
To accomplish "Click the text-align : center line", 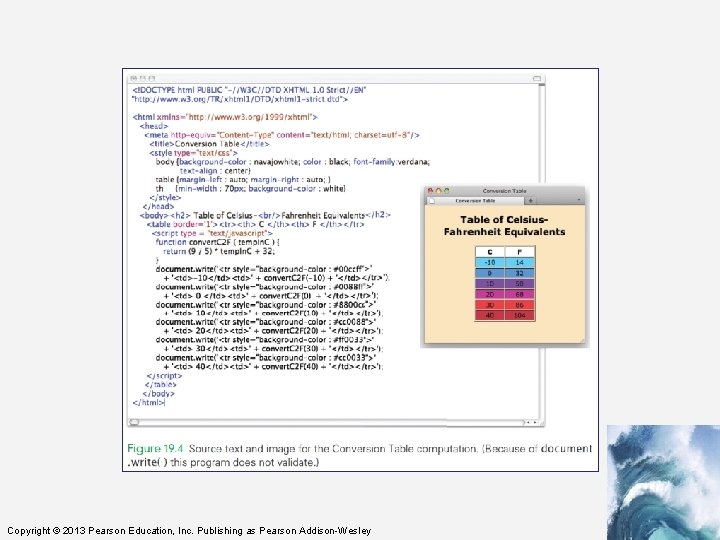I will point(215,171).
